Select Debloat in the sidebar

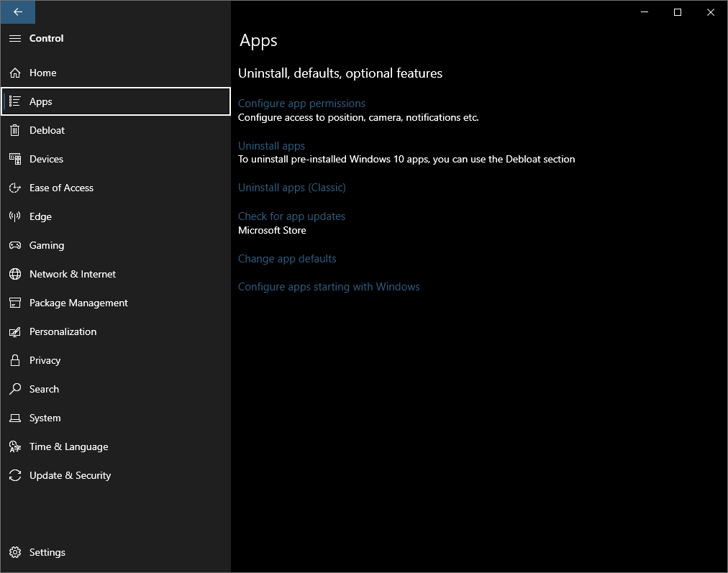tap(116, 130)
